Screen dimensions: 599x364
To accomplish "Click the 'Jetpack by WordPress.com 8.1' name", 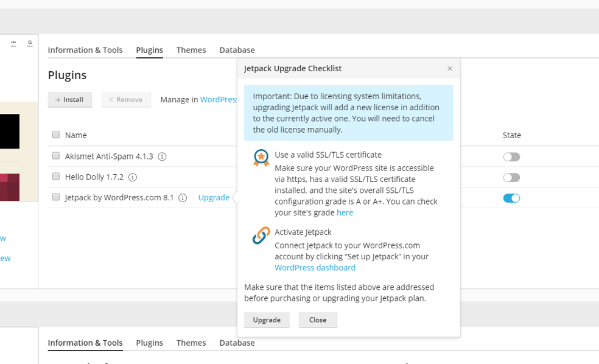I will (x=119, y=198).
